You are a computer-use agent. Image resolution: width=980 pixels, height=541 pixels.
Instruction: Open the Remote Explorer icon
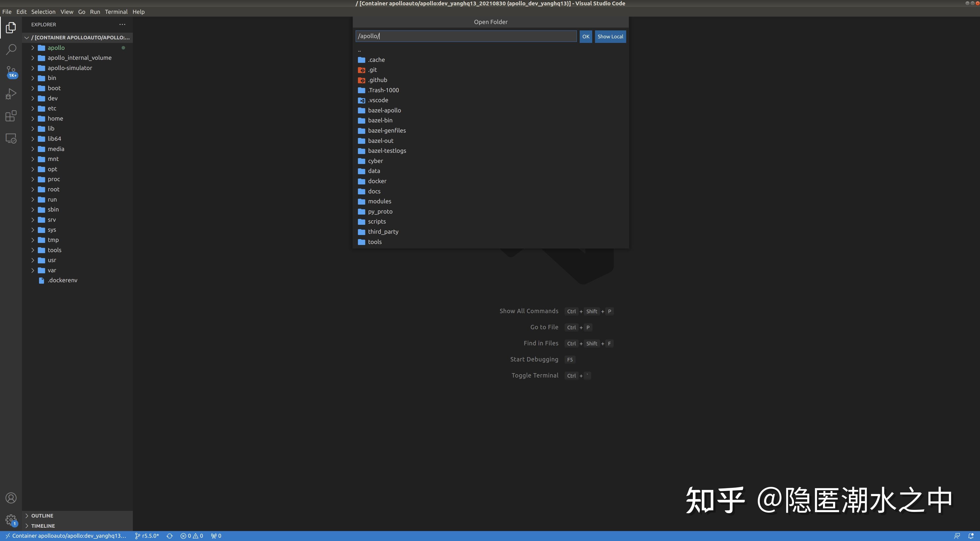pos(11,138)
